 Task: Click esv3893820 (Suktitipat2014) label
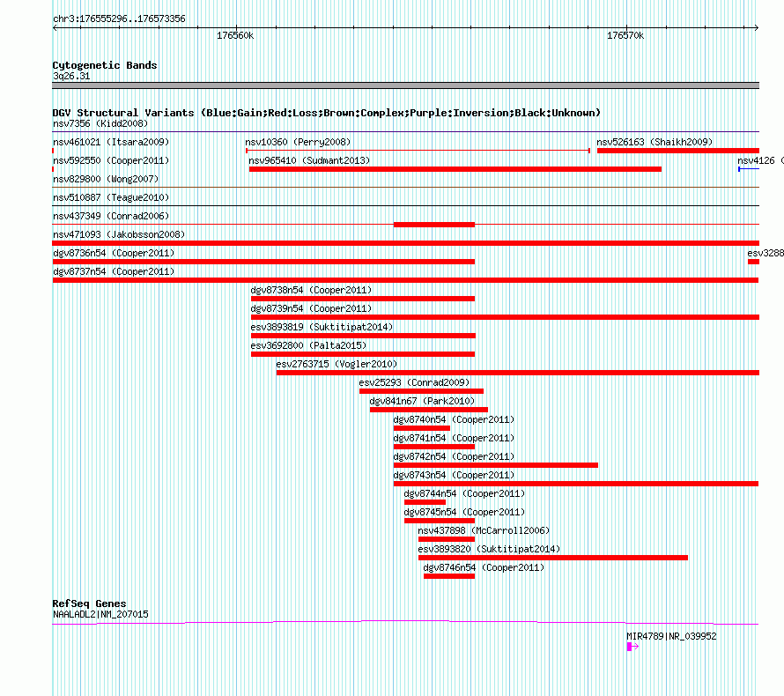tap(490, 549)
